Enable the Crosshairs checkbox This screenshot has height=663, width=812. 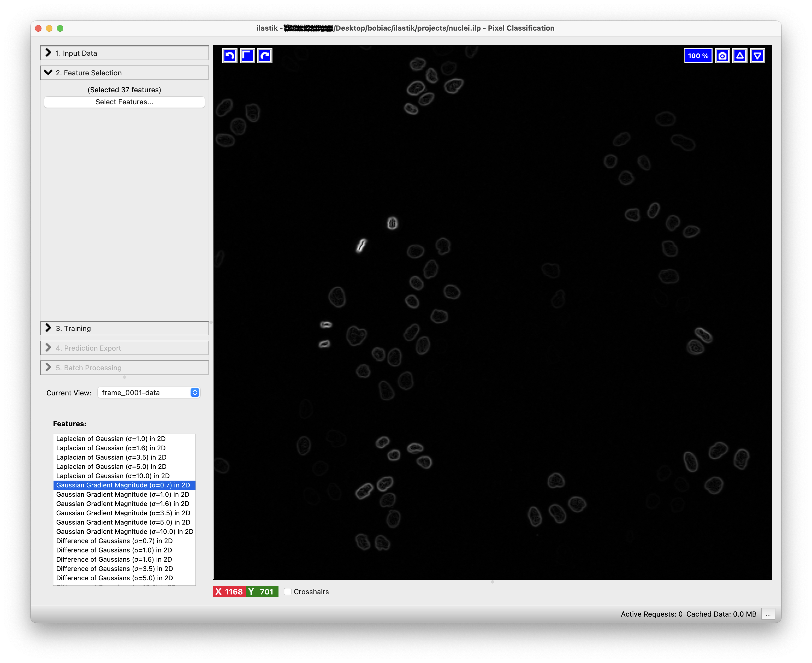pos(288,591)
